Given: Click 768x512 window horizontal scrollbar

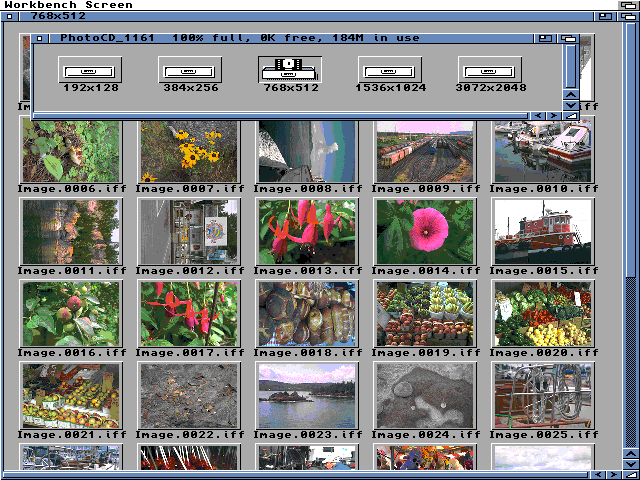Looking at the screenshot, I should [297, 475].
